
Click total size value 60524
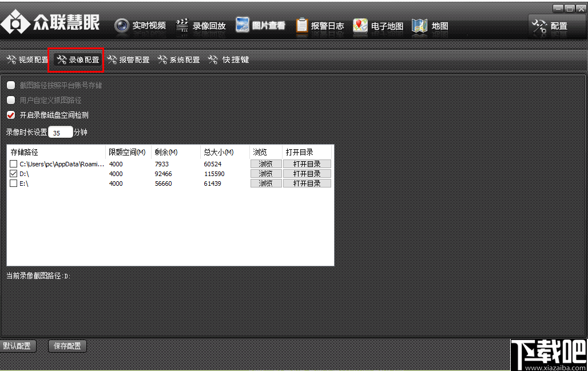(x=213, y=164)
